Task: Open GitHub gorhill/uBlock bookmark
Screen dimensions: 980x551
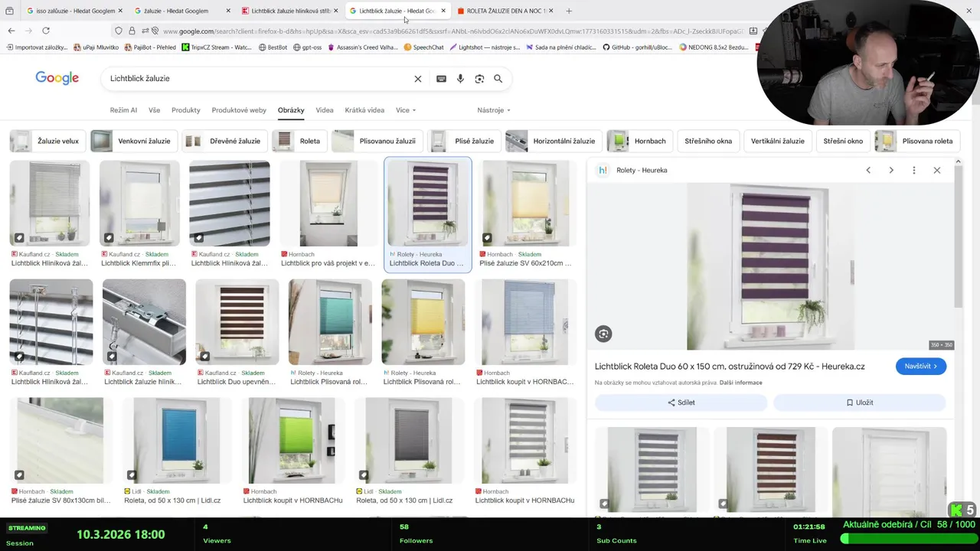Action: 637,47
